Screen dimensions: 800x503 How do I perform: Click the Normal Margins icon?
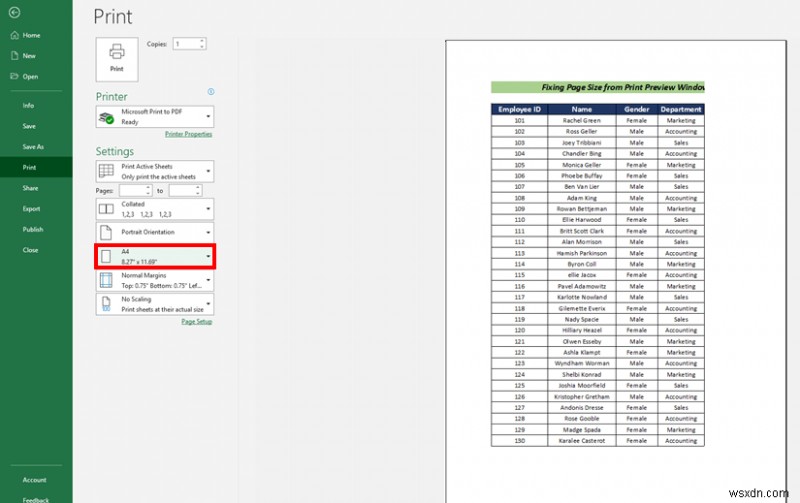click(x=106, y=281)
